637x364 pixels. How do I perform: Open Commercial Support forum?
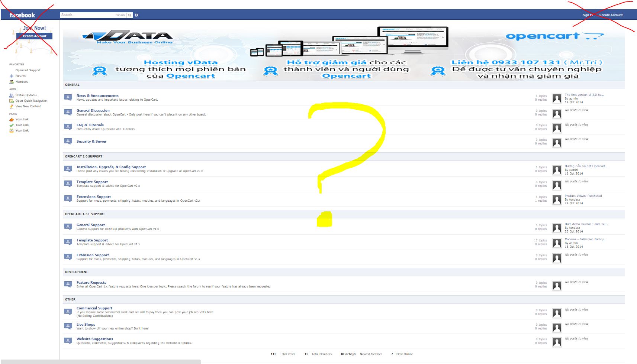[x=94, y=308]
